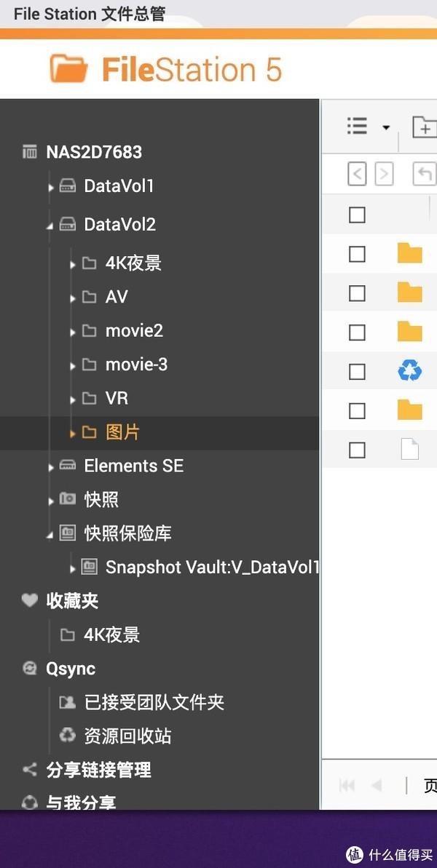
Task: Click the go up one level icon
Action: [425, 175]
